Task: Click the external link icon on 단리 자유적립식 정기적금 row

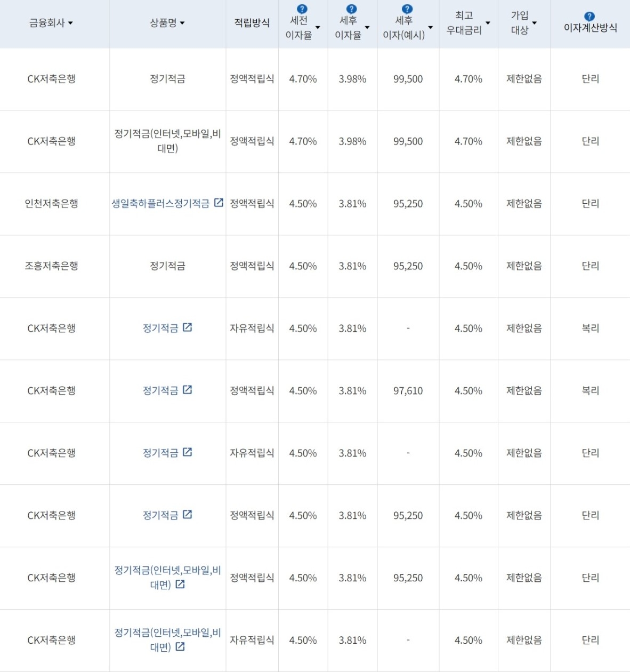Action: (x=187, y=452)
